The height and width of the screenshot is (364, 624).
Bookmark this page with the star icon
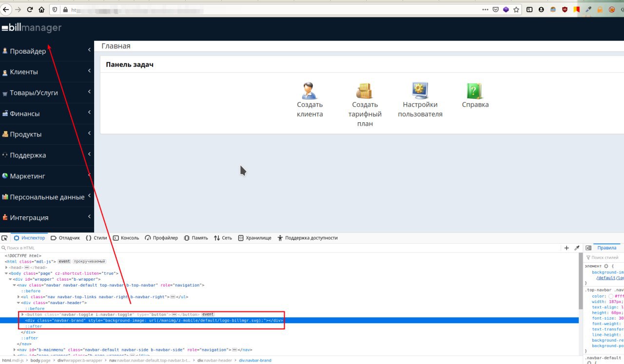pos(516,9)
